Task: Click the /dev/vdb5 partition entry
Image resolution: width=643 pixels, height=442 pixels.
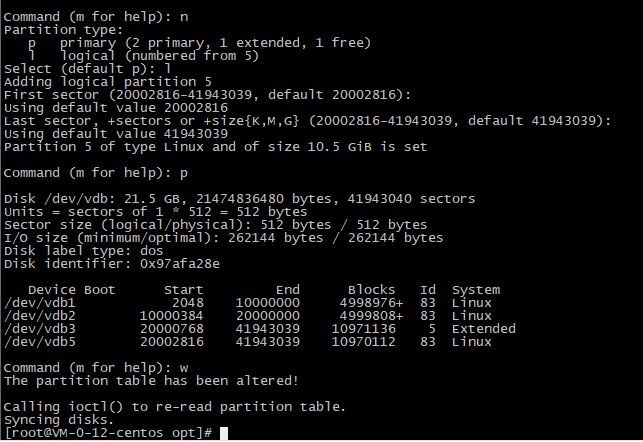Action: point(37,342)
